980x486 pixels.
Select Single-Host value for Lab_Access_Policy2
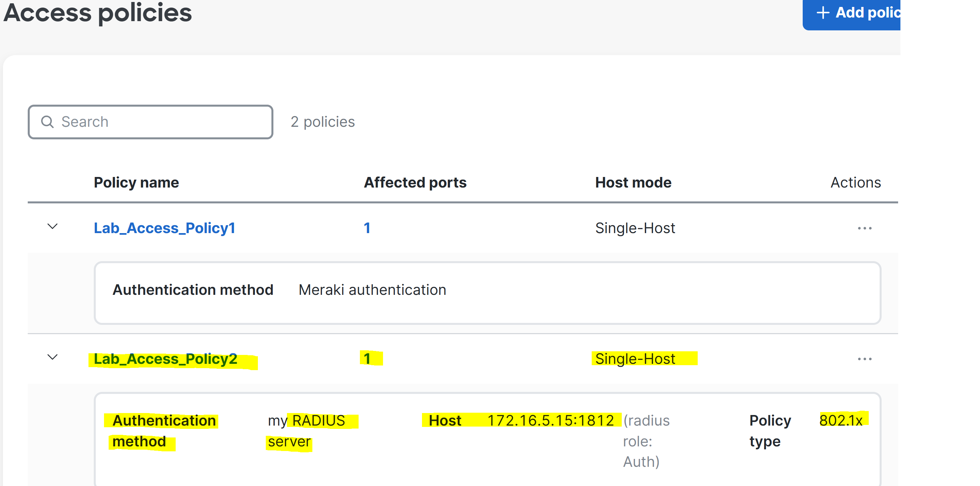[635, 359]
